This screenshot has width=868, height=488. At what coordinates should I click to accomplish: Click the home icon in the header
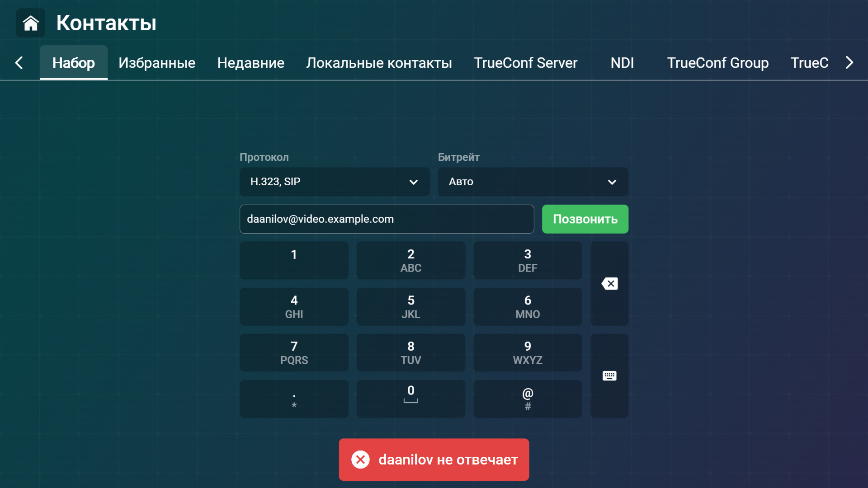(30, 23)
